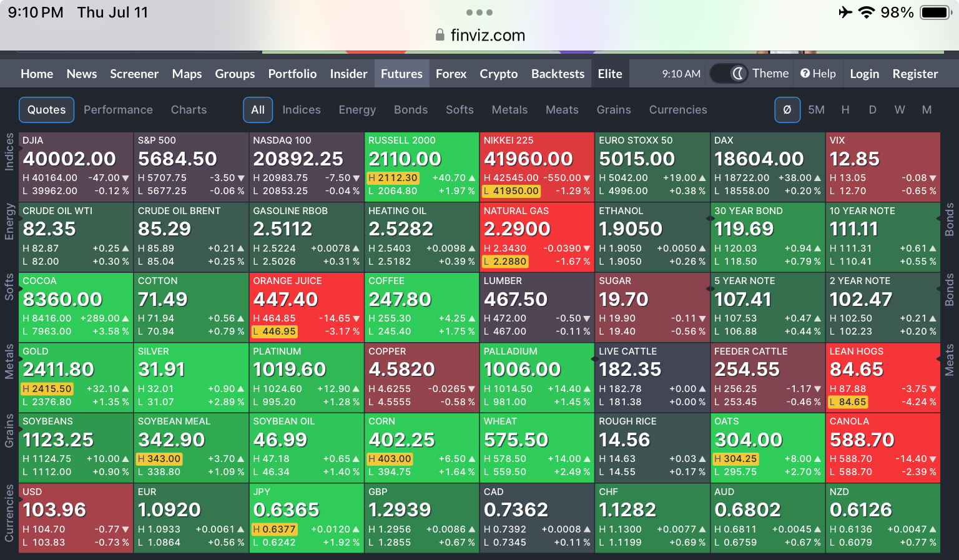Viewport: 959px width, 560px height.
Task: Click the Login link
Action: (x=864, y=74)
